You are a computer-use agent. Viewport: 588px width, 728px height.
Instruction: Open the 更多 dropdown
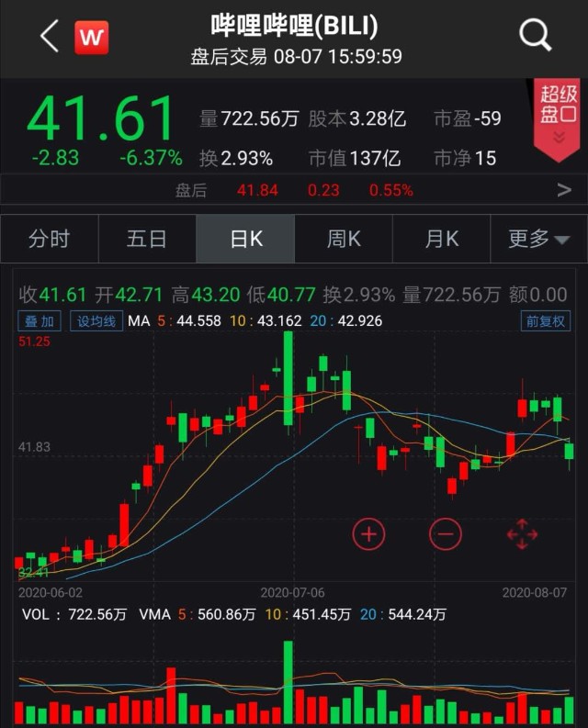coord(539,240)
